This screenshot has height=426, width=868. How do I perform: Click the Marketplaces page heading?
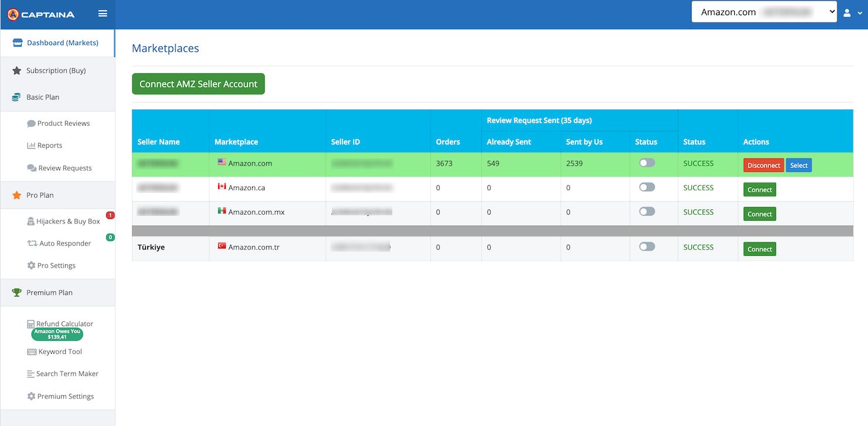pyautogui.click(x=165, y=48)
